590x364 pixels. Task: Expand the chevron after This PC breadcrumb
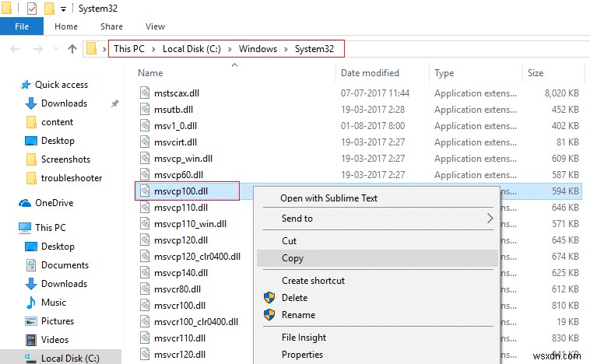pyautogui.click(x=153, y=49)
